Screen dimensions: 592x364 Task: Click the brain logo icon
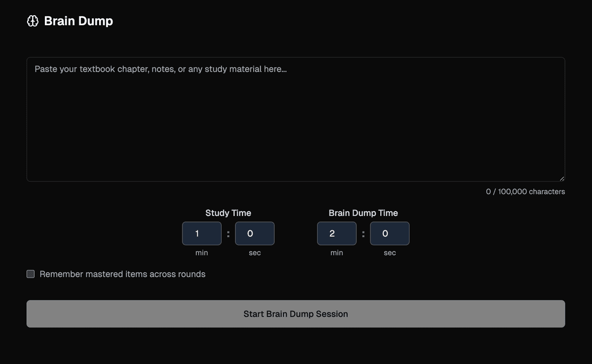click(x=33, y=21)
